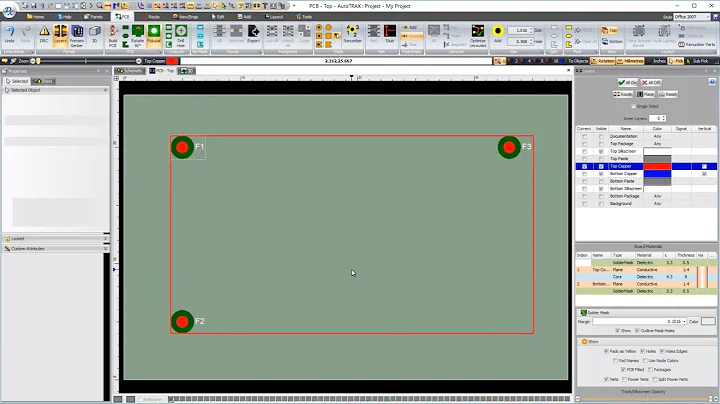Open the Layout ribbon tab

(274, 17)
